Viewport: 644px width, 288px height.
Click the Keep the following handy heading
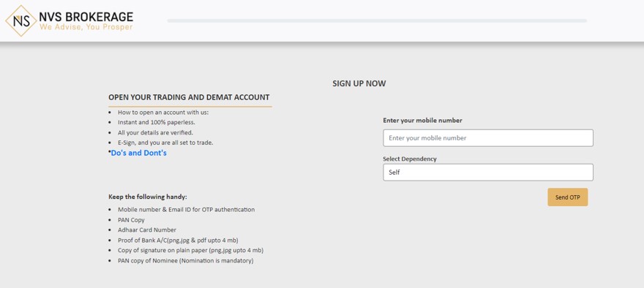(x=147, y=197)
